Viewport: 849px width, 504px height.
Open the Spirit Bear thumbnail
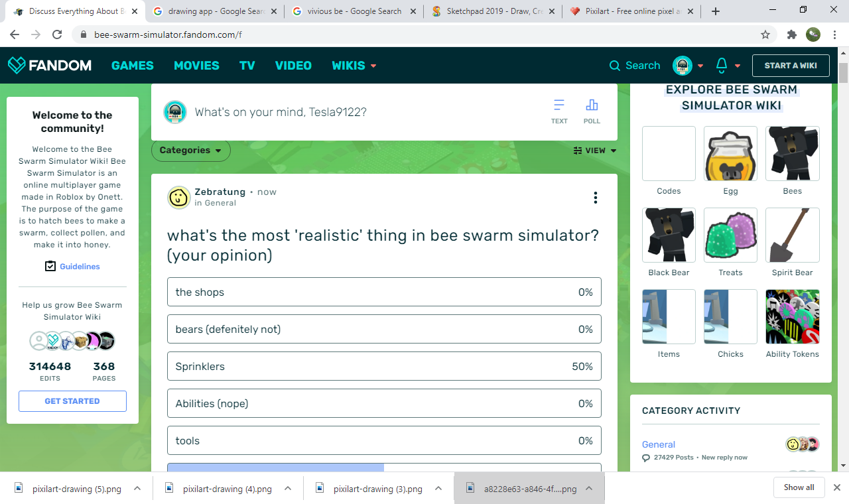(793, 235)
